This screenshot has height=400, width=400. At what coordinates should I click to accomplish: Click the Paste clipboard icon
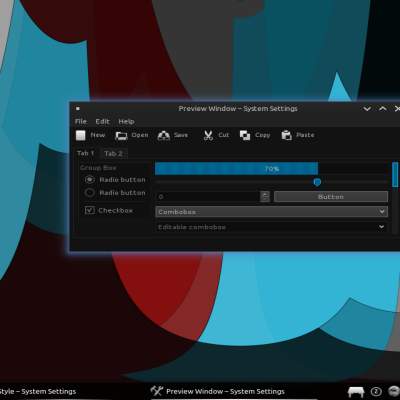pyautogui.click(x=286, y=135)
